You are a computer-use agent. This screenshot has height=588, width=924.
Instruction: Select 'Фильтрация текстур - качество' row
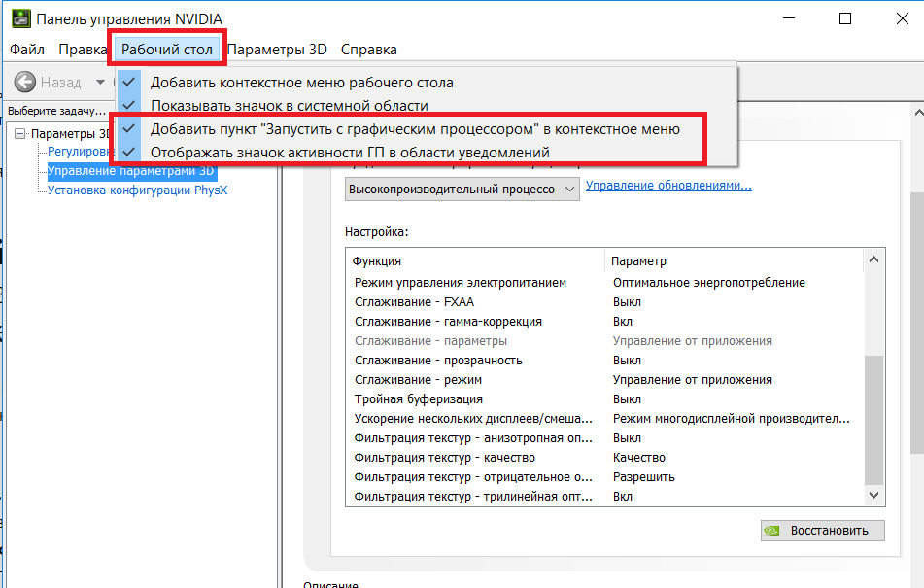point(604,457)
